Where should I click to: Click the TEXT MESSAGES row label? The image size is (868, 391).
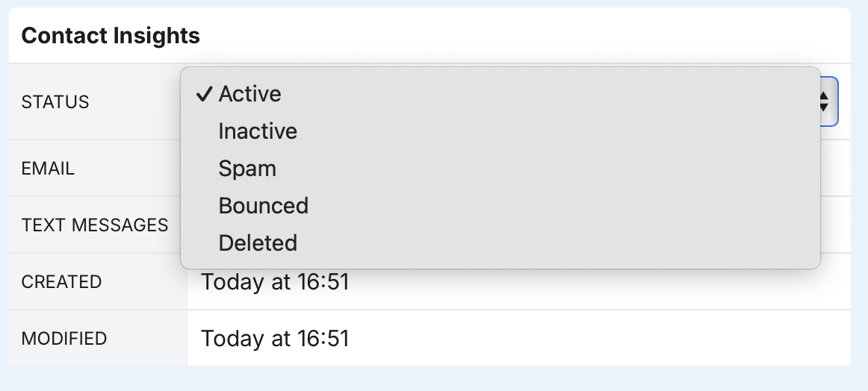click(x=95, y=225)
